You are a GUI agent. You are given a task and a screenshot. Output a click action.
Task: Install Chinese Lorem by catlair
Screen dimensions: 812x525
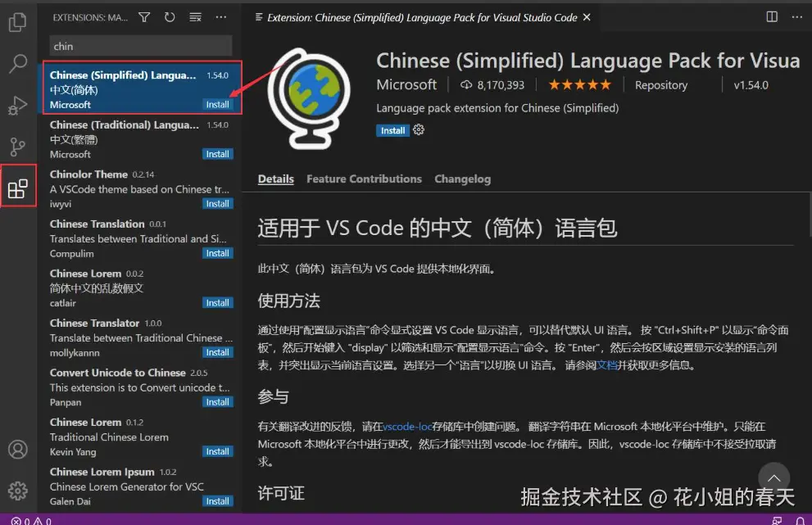(217, 303)
